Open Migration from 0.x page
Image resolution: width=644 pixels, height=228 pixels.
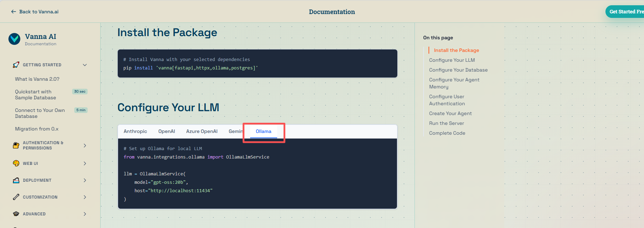(37, 129)
